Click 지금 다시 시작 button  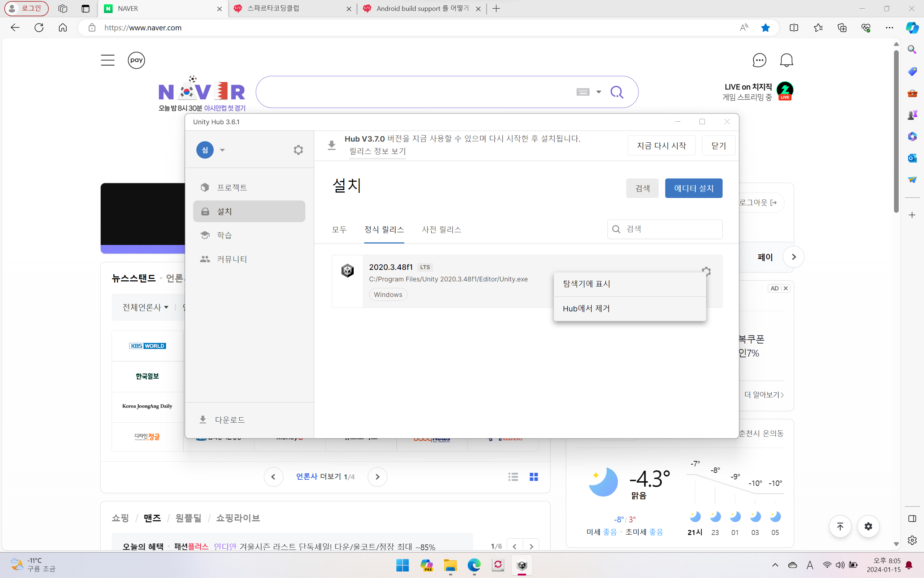click(x=661, y=146)
